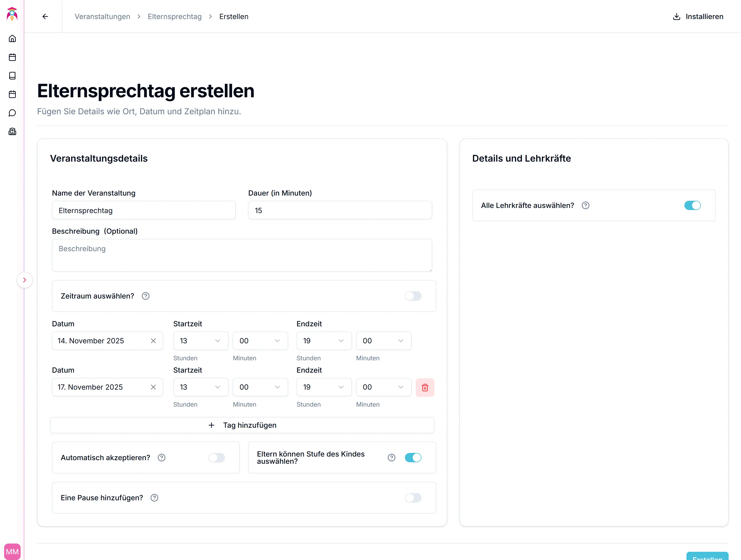The height and width of the screenshot is (560, 741).
Task: Click the Installieren button
Action: point(698,16)
